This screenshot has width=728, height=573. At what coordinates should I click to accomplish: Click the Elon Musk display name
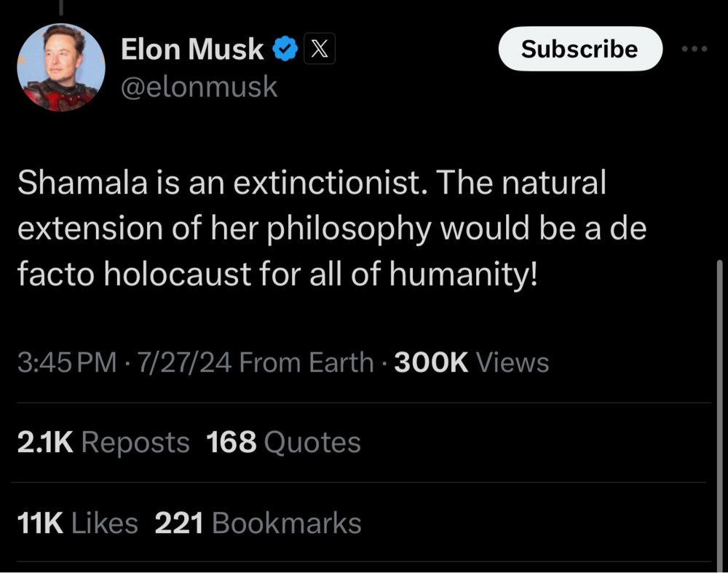pyautogui.click(x=192, y=50)
